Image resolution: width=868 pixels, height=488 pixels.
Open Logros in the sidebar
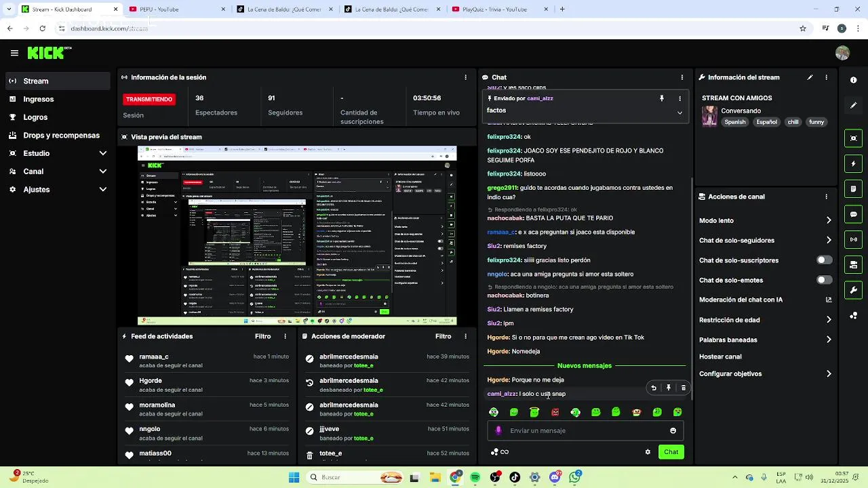click(x=58, y=117)
